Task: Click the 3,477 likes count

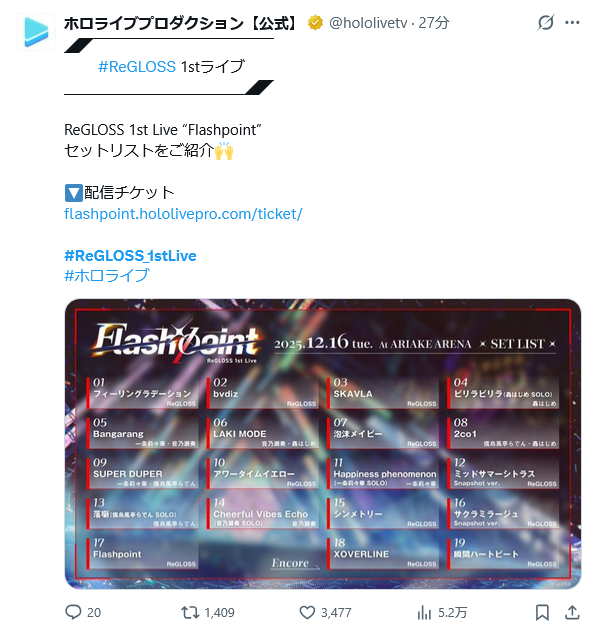Action: coord(336,613)
